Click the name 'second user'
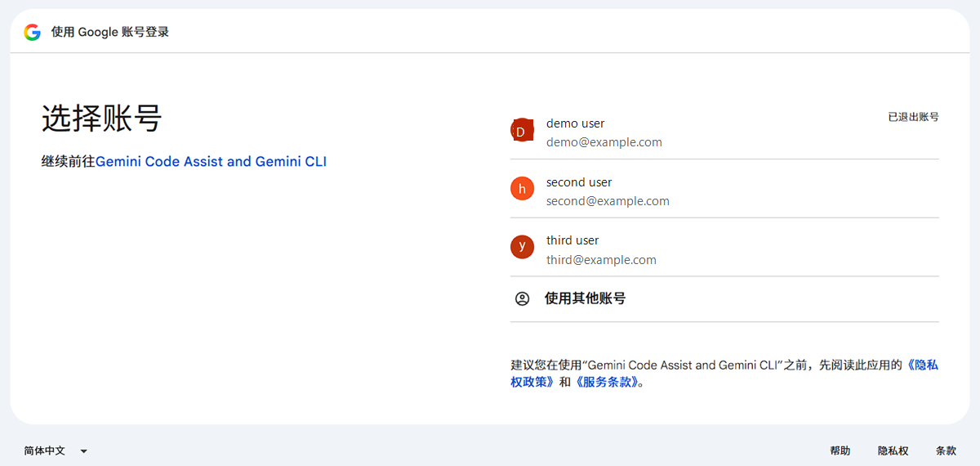The image size is (980, 466). coord(579,182)
